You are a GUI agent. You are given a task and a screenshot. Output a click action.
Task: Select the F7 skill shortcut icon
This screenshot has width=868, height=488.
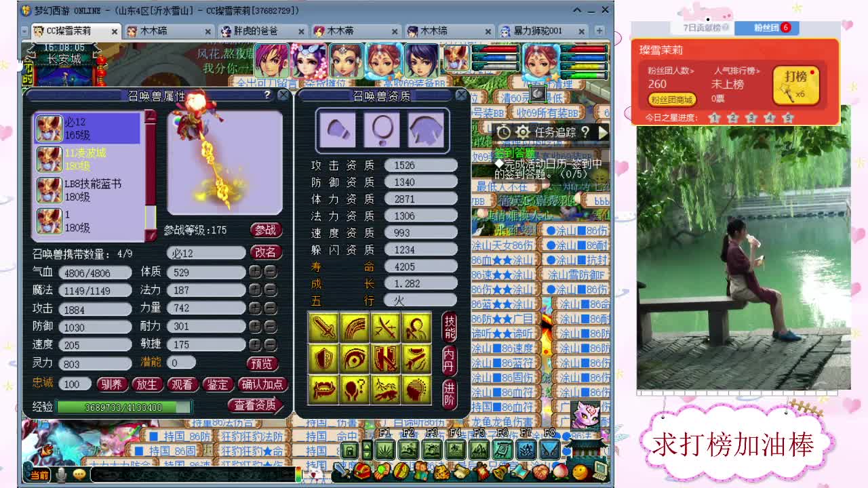(526, 449)
